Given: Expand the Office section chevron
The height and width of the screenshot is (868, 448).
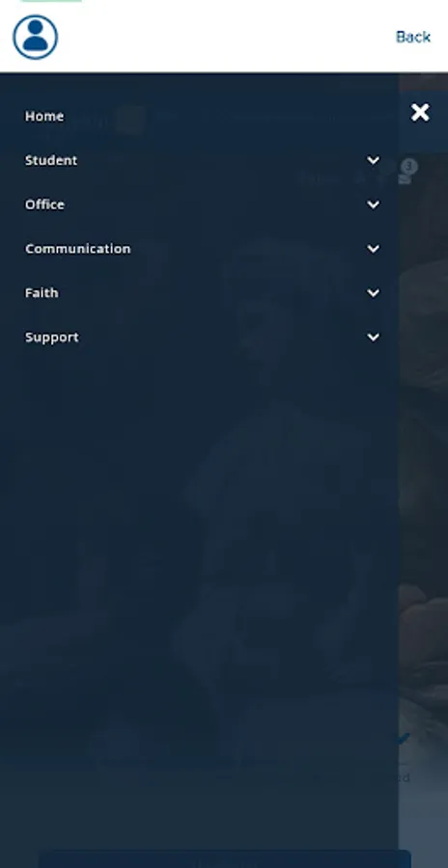Looking at the screenshot, I should pyautogui.click(x=373, y=204).
